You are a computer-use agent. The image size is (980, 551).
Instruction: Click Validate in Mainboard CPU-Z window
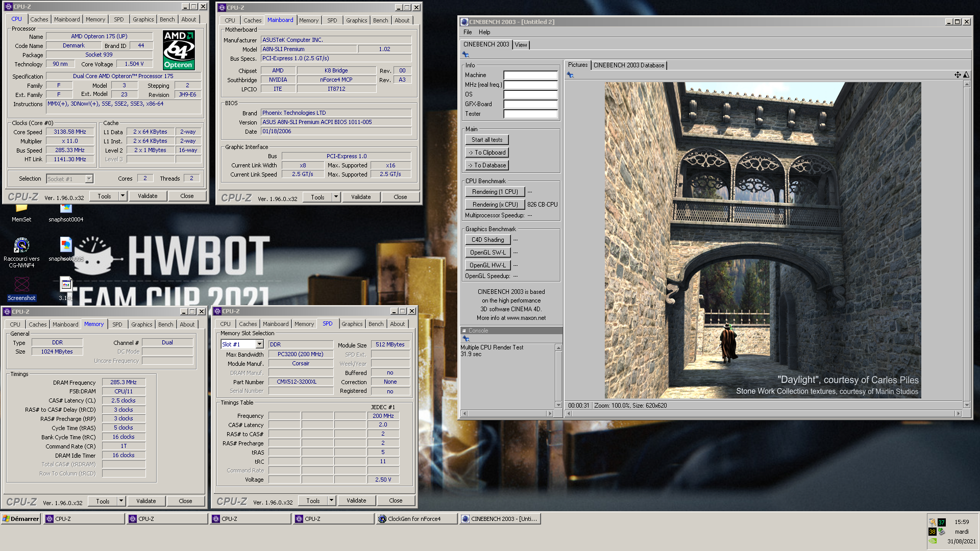click(x=361, y=197)
